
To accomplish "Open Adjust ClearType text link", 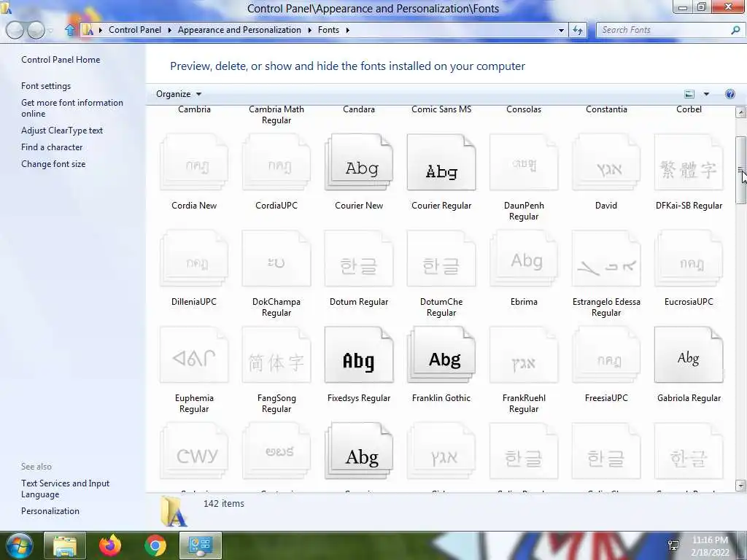I will (62, 130).
